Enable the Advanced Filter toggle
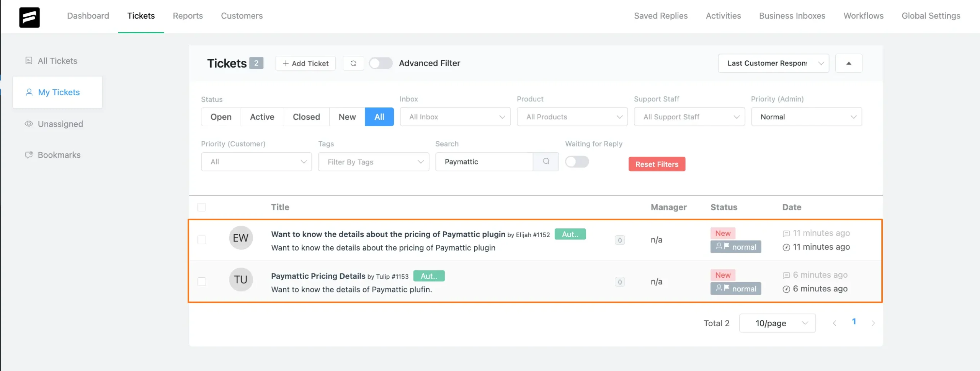 381,63
